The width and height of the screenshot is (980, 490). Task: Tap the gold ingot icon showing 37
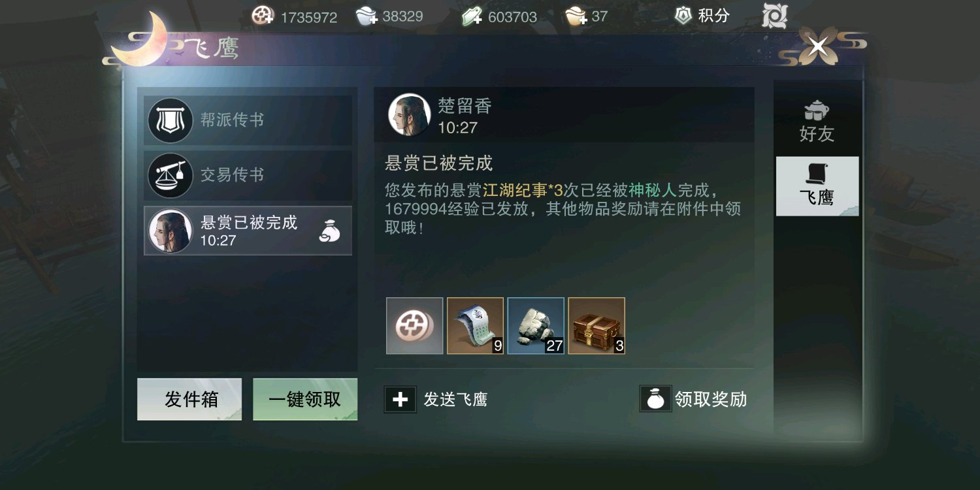pyautogui.click(x=576, y=16)
